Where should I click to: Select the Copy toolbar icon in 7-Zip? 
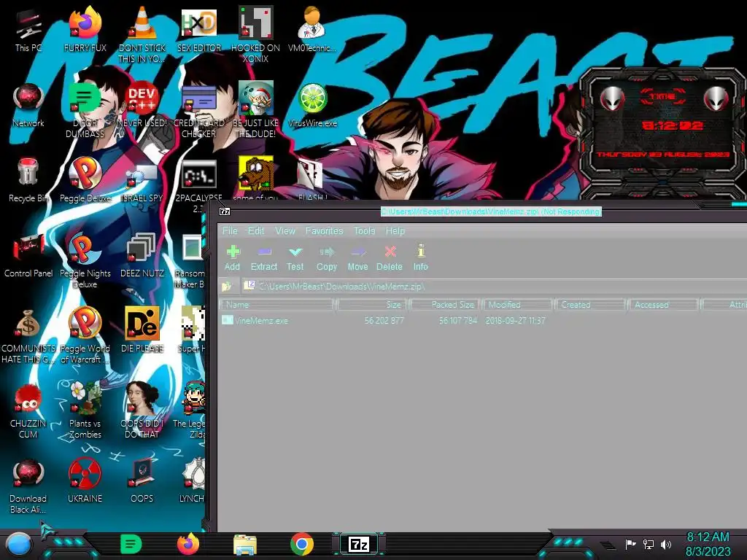(327, 258)
